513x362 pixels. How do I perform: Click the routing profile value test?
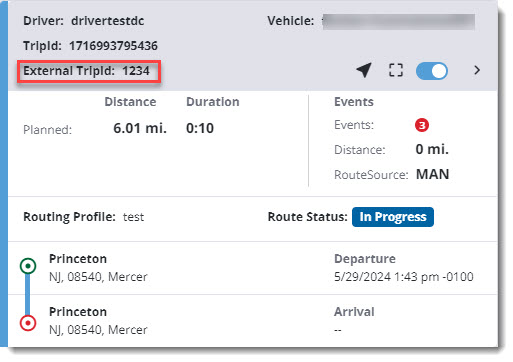pyautogui.click(x=133, y=217)
